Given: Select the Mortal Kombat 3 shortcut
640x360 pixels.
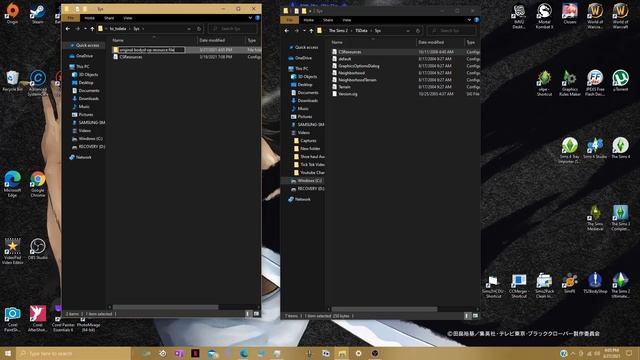Looking at the screenshot, I should [544, 16].
